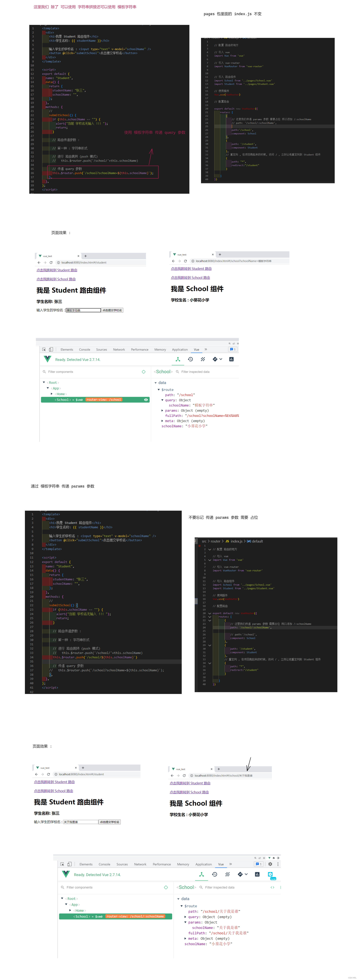Click 点击提交学校名 button beside 关于我是谁 input
The image size is (359, 980).
click(x=110, y=822)
